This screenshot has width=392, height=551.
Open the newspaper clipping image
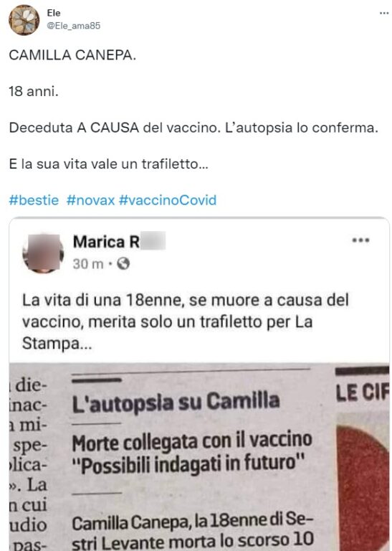point(199,457)
